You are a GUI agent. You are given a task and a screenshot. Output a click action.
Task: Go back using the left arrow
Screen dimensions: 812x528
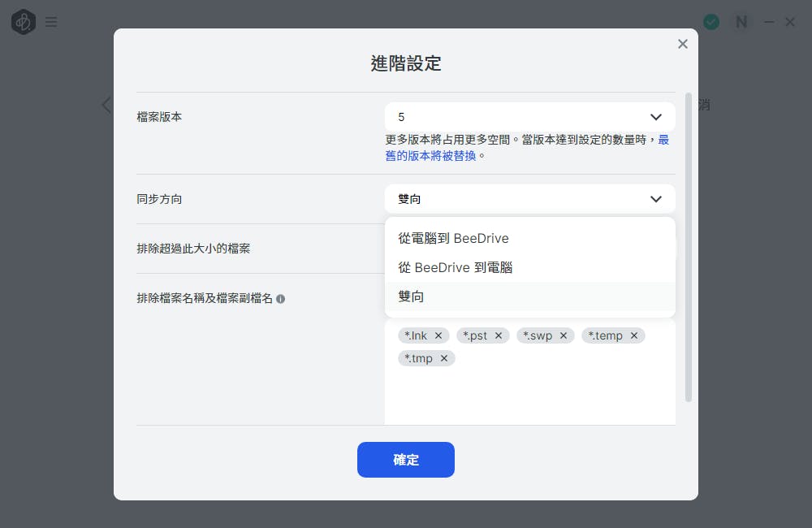(x=106, y=105)
